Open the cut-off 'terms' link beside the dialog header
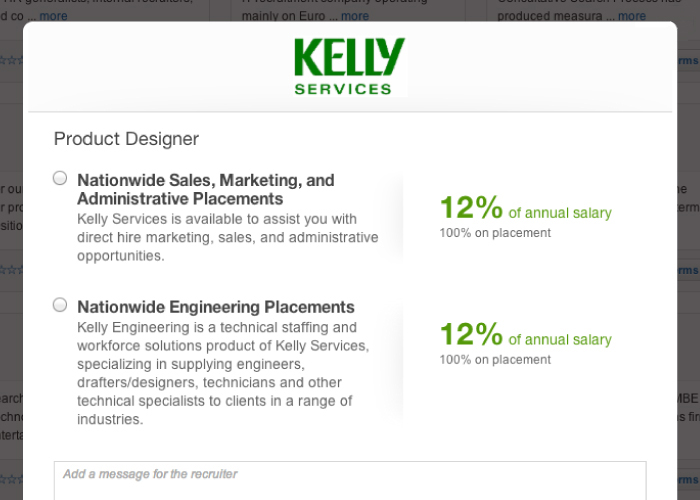 click(x=688, y=61)
